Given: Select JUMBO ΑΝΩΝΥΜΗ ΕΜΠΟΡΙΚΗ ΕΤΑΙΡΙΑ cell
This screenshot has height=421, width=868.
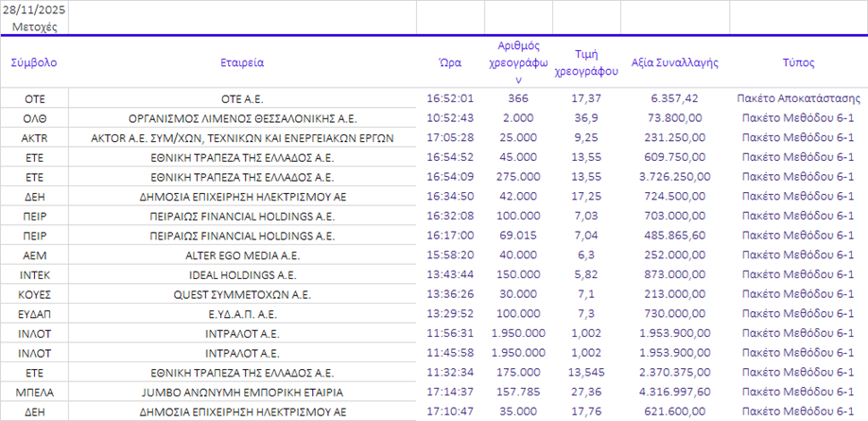Looking at the screenshot, I should click(242, 393).
